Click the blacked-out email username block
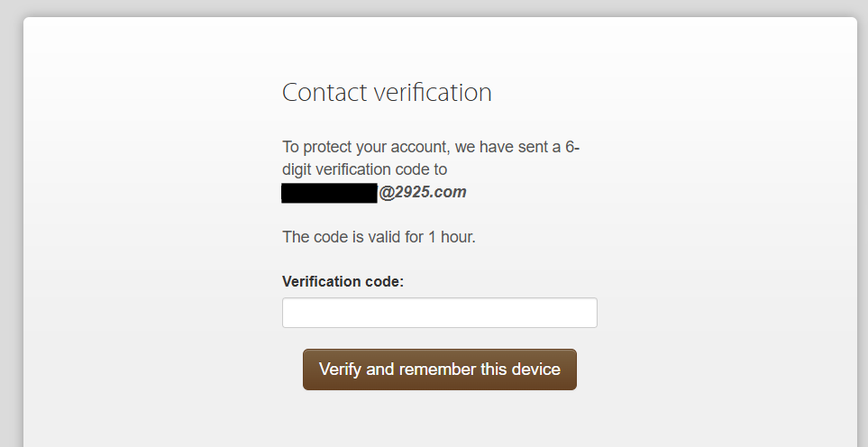Viewport: 868px width, 447px height. point(329,193)
